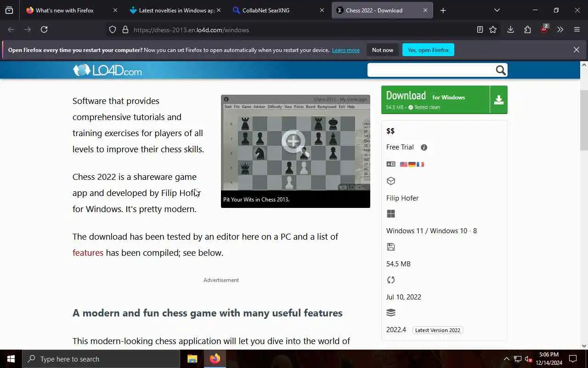Click Yes, open Firefox button
Image resolution: width=588 pixels, height=368 pixels.
[x=428, y=50]
